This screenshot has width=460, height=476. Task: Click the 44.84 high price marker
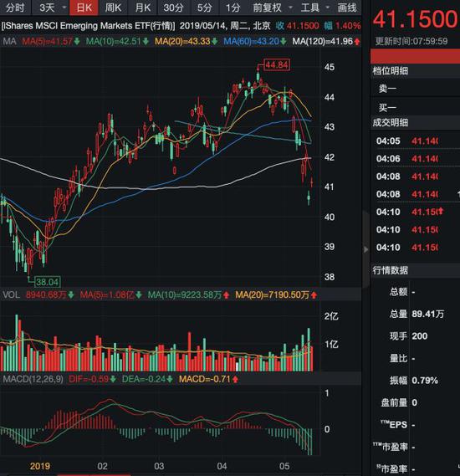[x=277, y=64]
